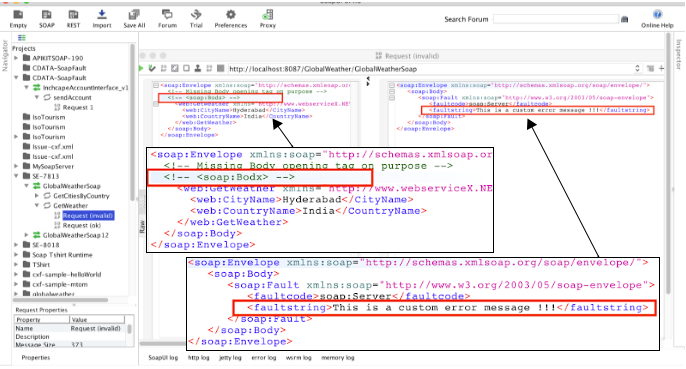Select cxf-sample-helloWorld project
This screenshot has width=686, height=369.
click(66, 274)
